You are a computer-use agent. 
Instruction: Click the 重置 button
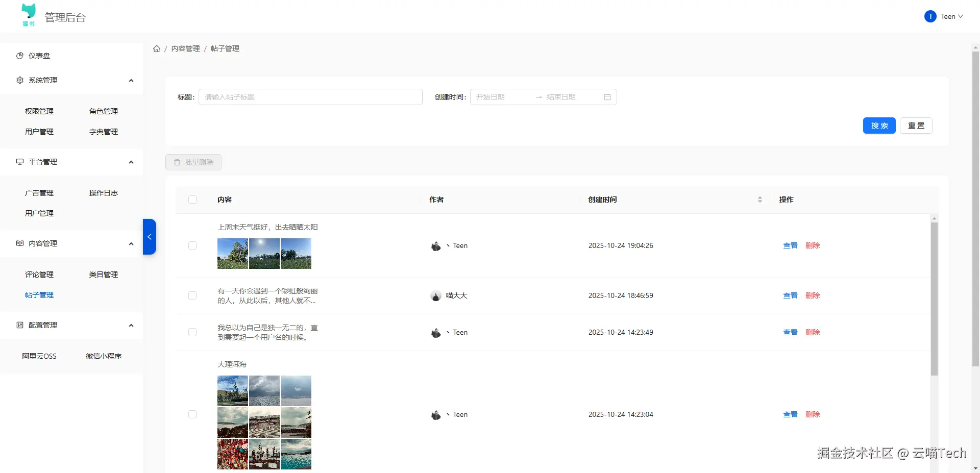tap(916, 126)
